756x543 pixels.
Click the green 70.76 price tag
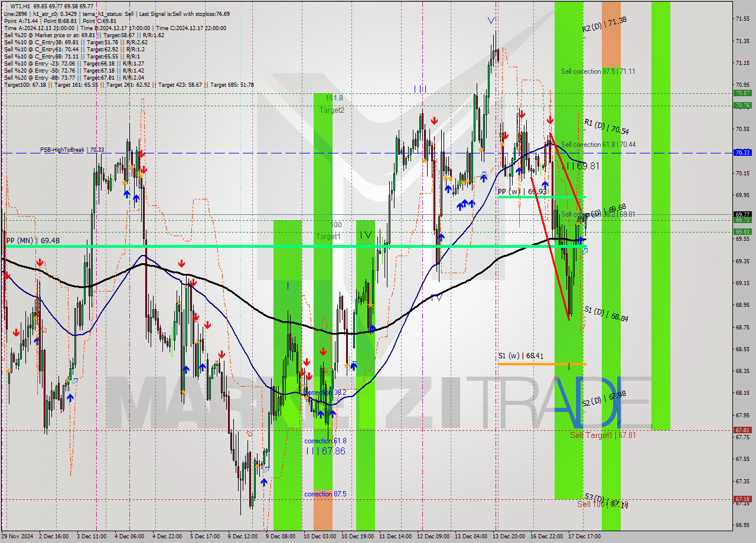pos(742,106)
